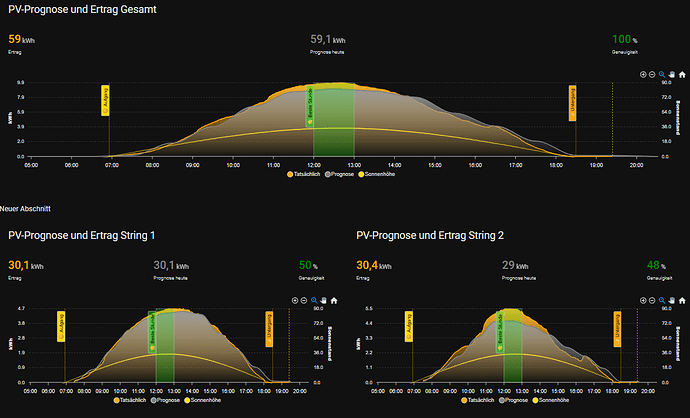The image size is (690, 418).
Task: Toggle Sonnenhöhe series in String 1 legend
Action: click(203, 400)
